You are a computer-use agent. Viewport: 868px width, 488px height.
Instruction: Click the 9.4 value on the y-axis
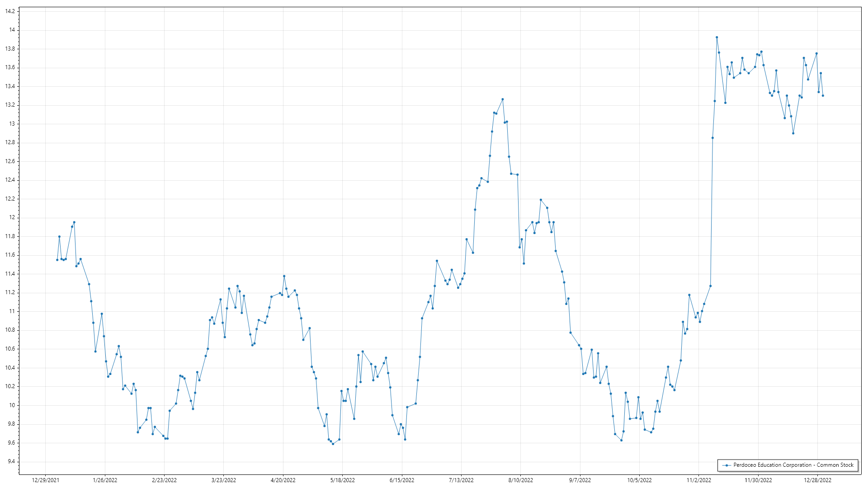tap(11, 461)
